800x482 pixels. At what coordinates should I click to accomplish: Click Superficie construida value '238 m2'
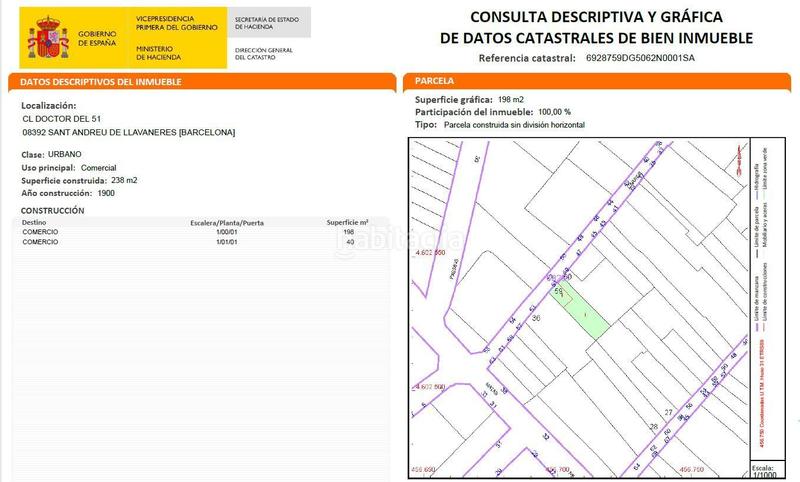[124, 180]
